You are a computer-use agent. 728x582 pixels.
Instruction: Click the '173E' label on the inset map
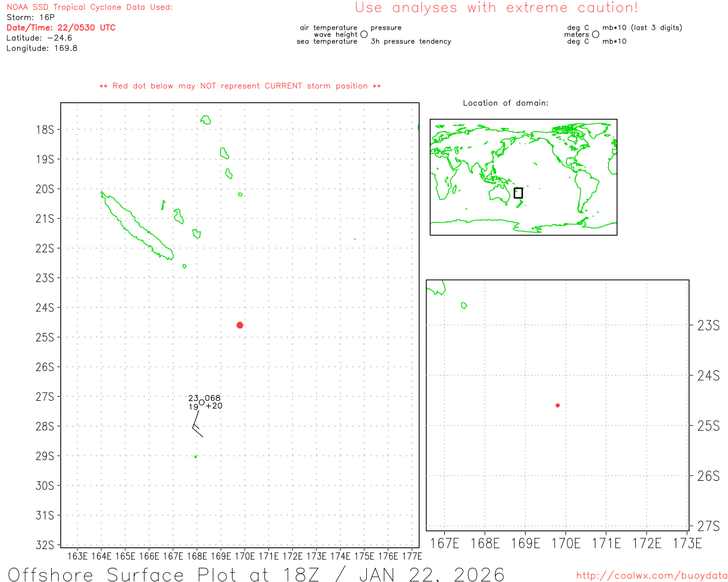coord(687,543)
